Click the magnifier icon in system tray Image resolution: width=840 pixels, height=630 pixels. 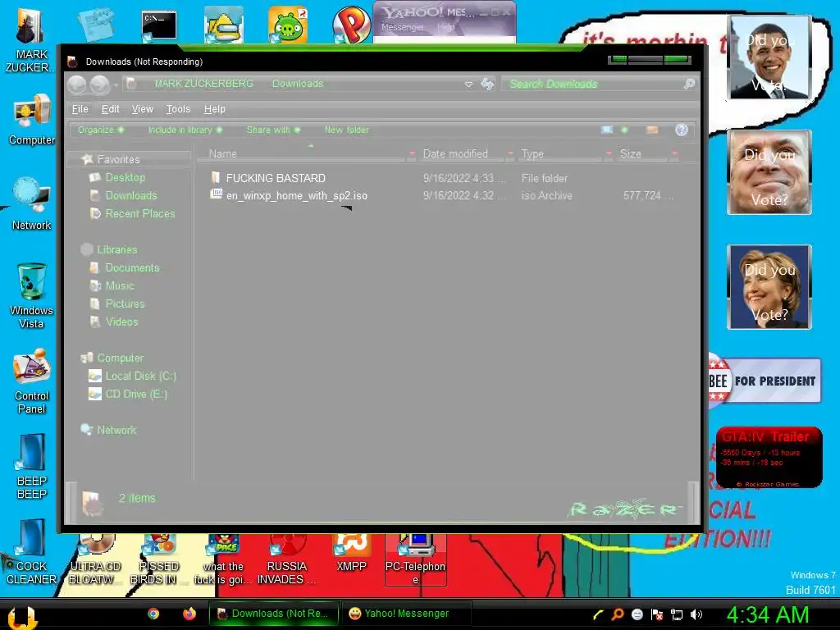pyautogui.click(x=617, y=614)
